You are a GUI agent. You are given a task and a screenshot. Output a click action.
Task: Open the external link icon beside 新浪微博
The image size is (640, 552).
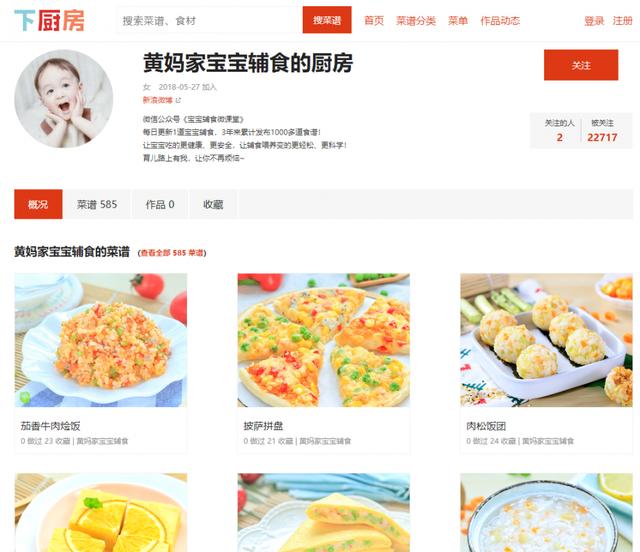(178, 100)
